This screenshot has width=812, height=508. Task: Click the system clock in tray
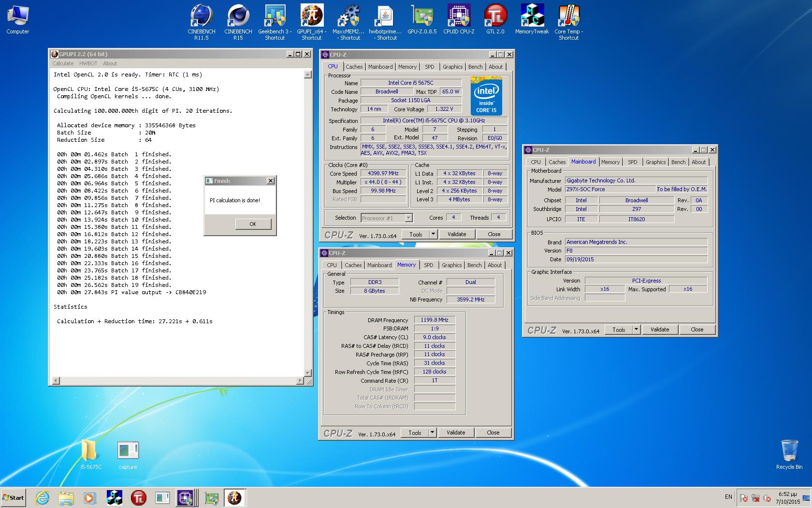(787, 498)
